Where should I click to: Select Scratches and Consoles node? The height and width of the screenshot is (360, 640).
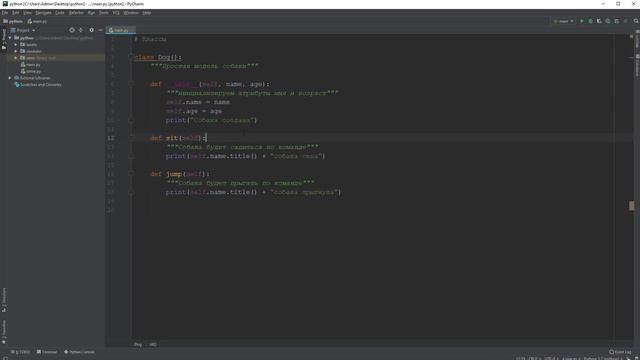38,84
